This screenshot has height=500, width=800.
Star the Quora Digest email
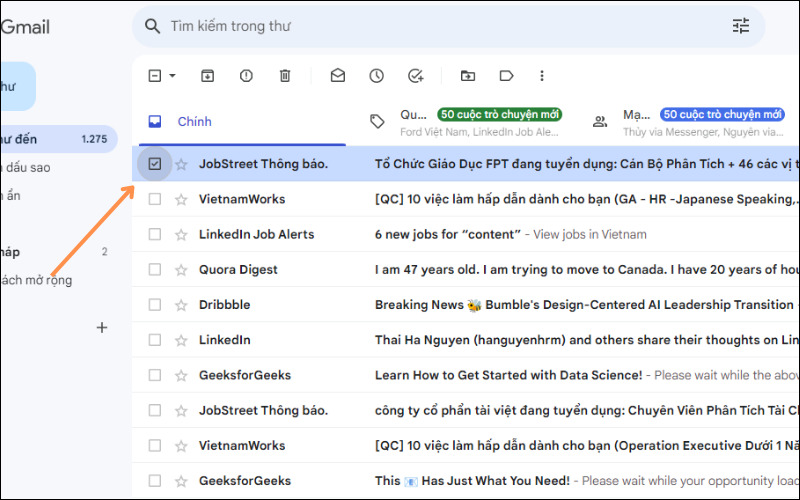click(x=181, y=270)
